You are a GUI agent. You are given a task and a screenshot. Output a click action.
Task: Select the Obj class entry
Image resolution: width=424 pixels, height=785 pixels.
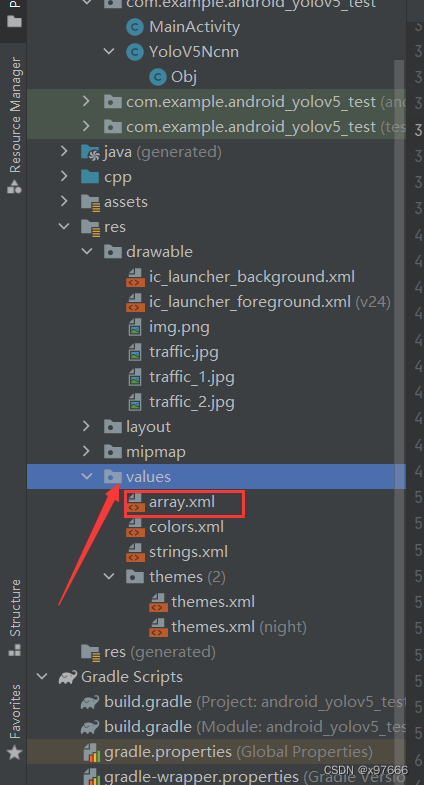click(x=184, y=77)
